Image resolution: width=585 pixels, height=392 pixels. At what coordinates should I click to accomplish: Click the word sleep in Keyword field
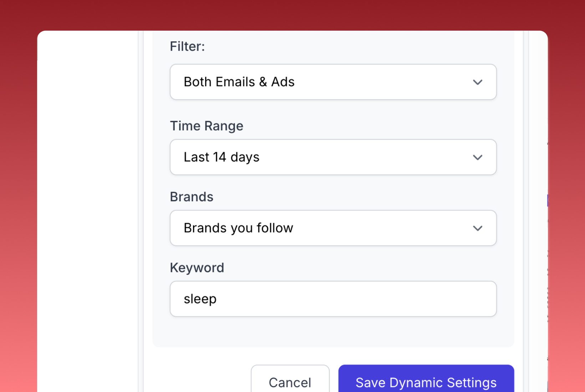click(200, 299)
